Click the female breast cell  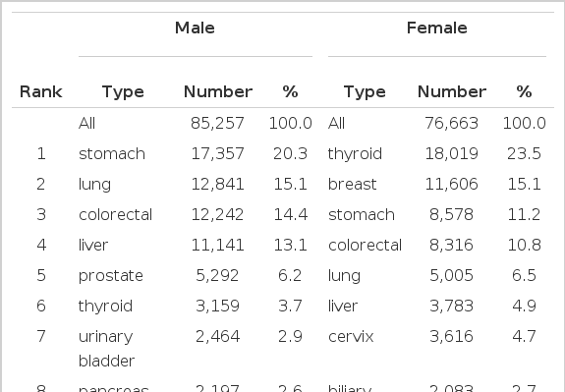click(352, 184)
